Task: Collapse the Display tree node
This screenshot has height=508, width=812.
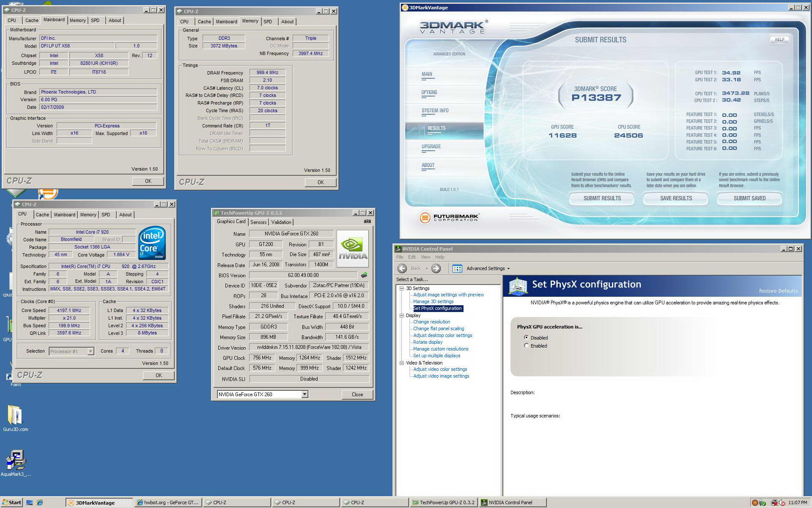Action: [x=402, y=315]
